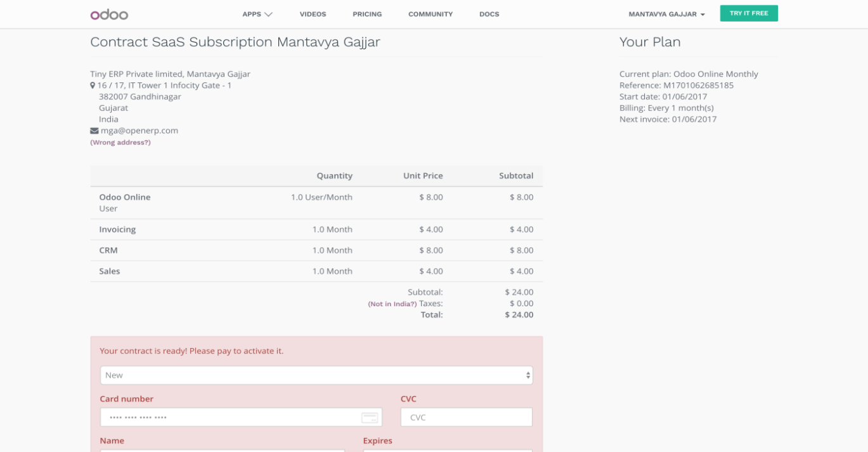Click the CRM row label
Viewport: 868px width, 452px height.
(x=108, y=250)
